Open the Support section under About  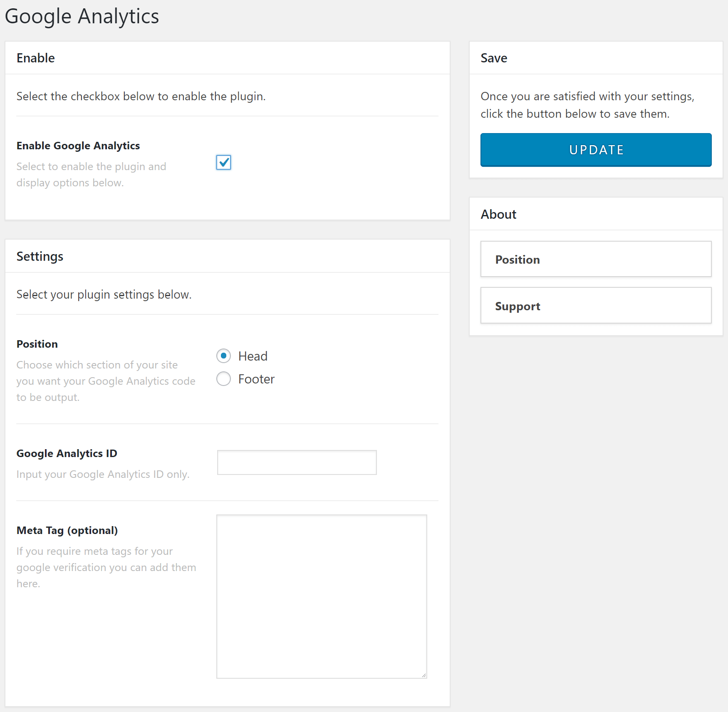(596, 306)
